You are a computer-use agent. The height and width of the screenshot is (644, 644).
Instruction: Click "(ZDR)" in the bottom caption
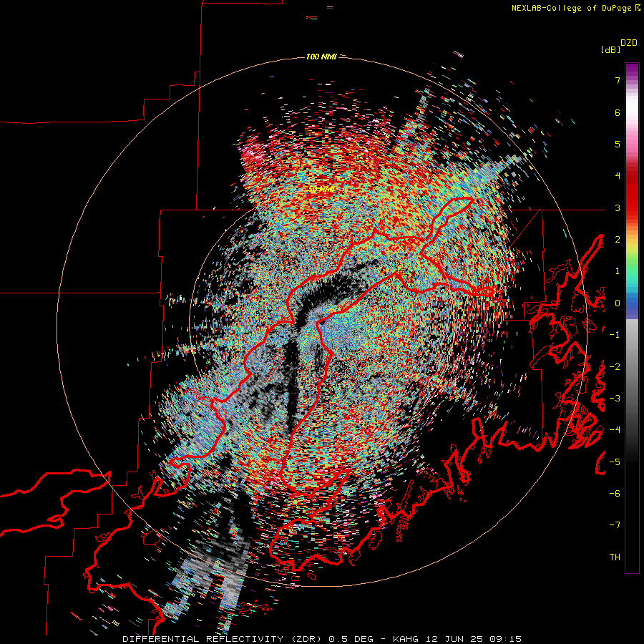click(306, 639)
